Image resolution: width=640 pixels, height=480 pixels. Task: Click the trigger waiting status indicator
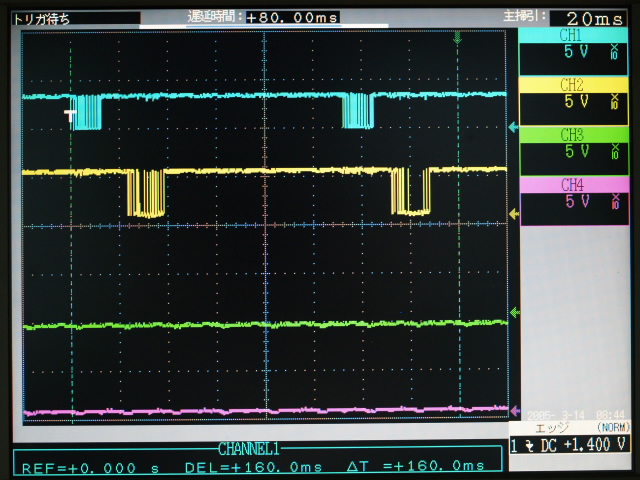pos(42,18)
